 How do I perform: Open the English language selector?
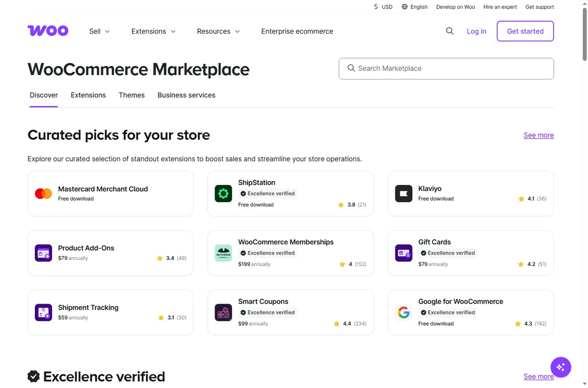[x=415, y=7]
